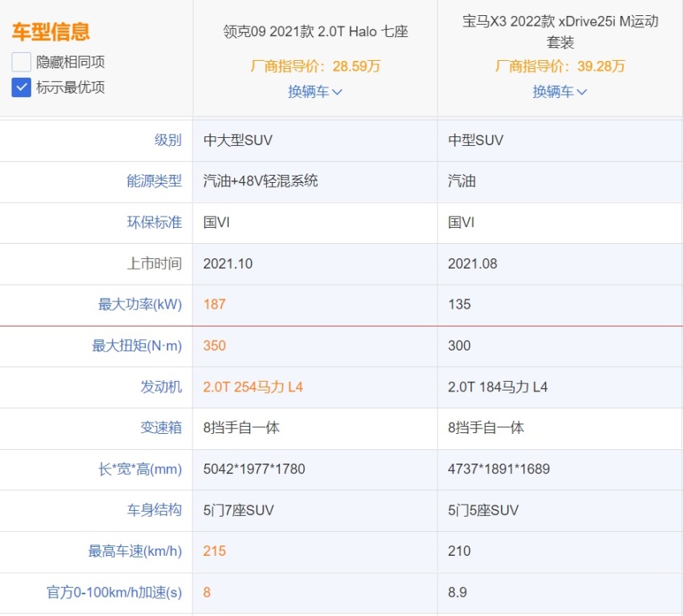This screenshot has width=683, height=616.
Task: Open the 长*宽*高(mm) label link
Action: coord(139,469)
